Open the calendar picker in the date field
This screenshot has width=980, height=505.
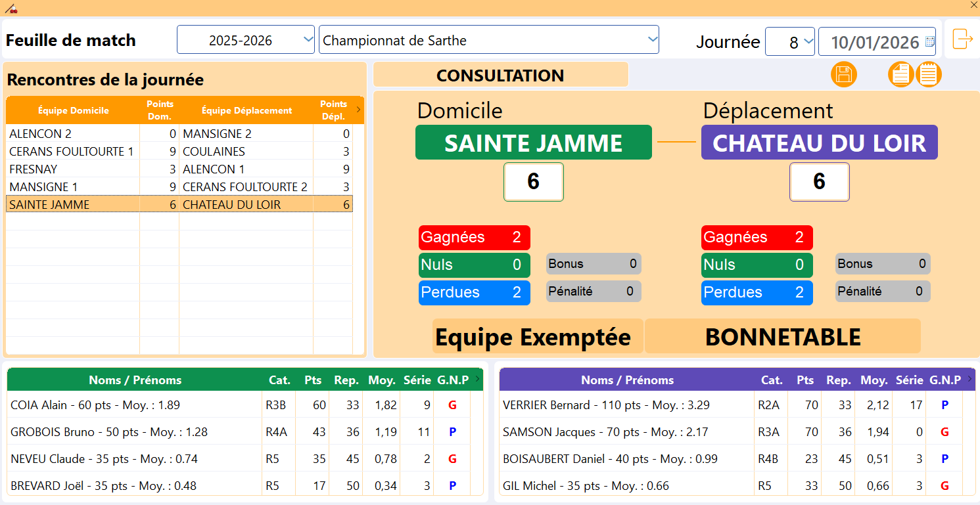(x=929, y=42)
